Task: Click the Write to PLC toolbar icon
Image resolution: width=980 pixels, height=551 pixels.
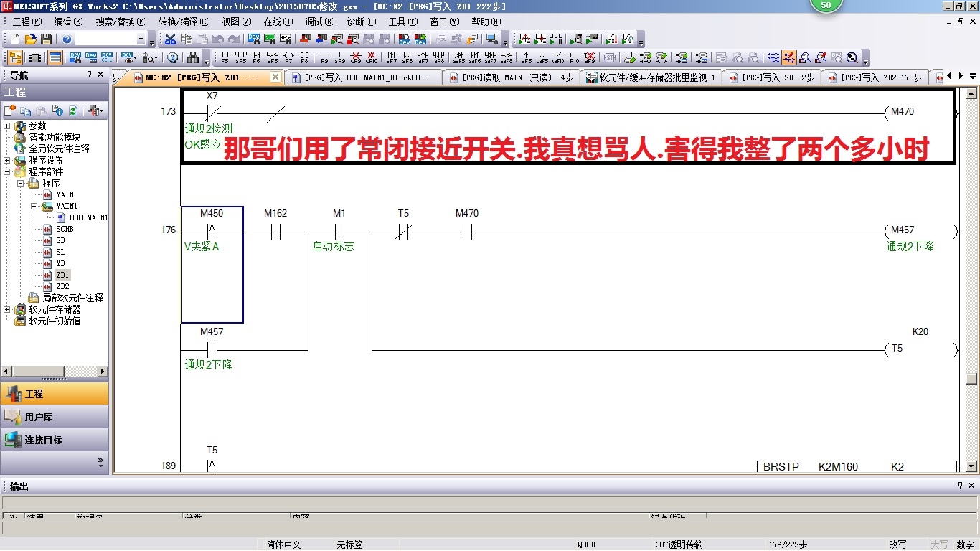Action: tap(306, 39)
